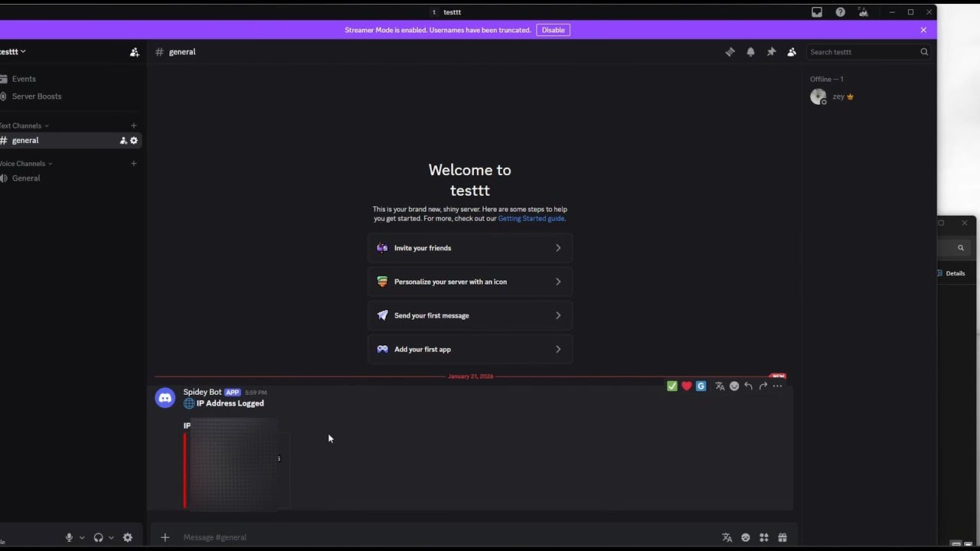Toggle headphone deafen

(x=98, y=538)
